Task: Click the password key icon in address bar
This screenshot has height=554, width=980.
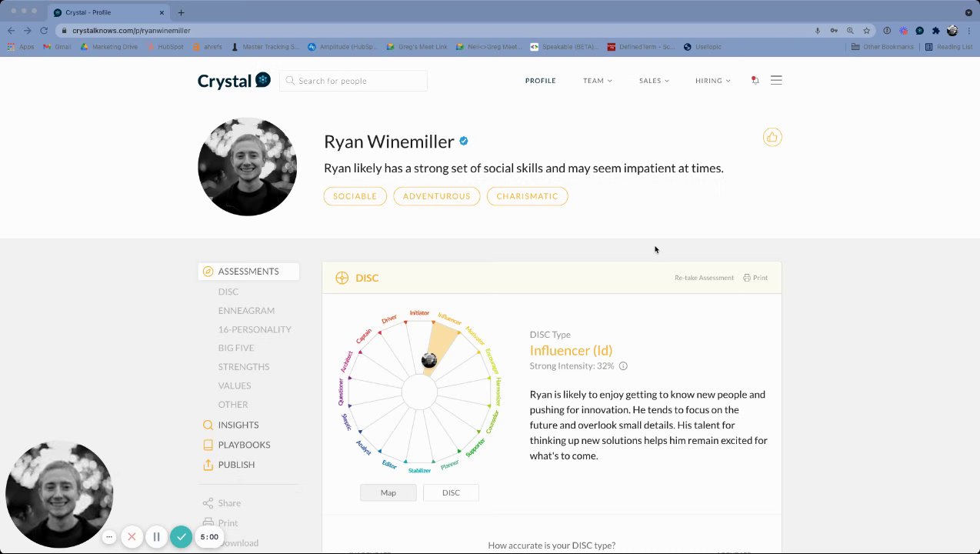Action: 834,31
